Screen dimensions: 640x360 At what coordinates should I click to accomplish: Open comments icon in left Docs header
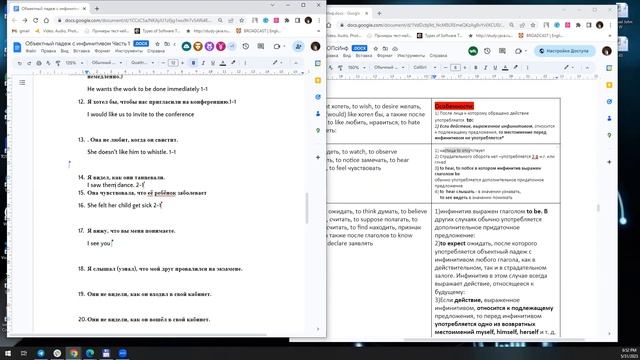click(261, 47)
